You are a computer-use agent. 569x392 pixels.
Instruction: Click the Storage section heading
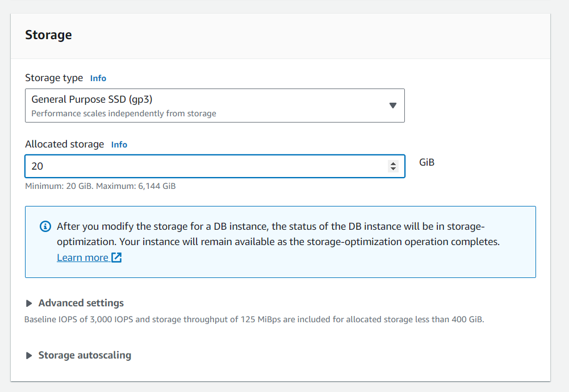(48, 35)
